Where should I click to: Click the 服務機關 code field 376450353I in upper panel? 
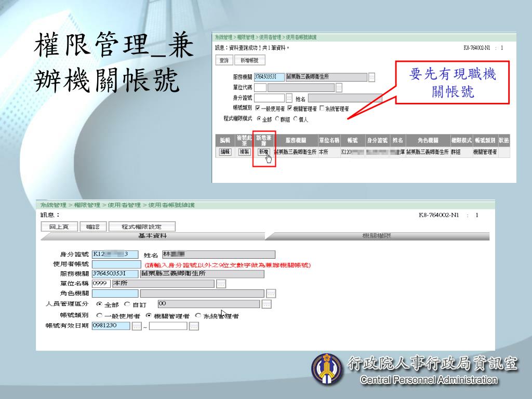269,77
